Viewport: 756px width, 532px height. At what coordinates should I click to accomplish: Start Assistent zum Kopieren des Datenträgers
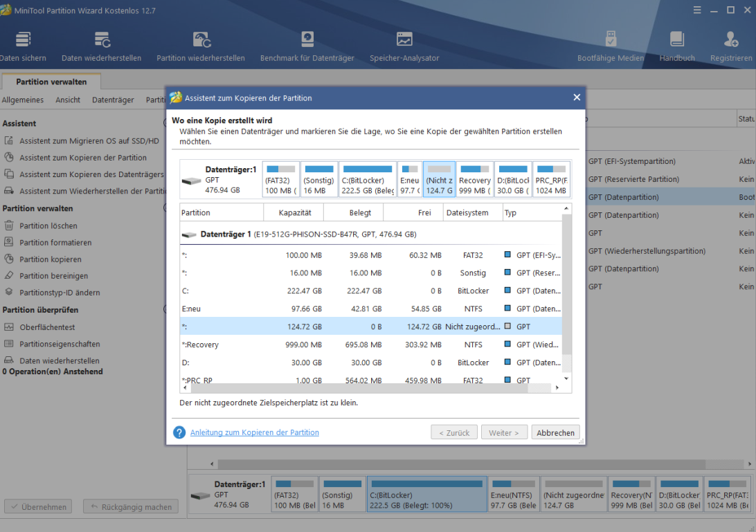(x=91, y=174)
